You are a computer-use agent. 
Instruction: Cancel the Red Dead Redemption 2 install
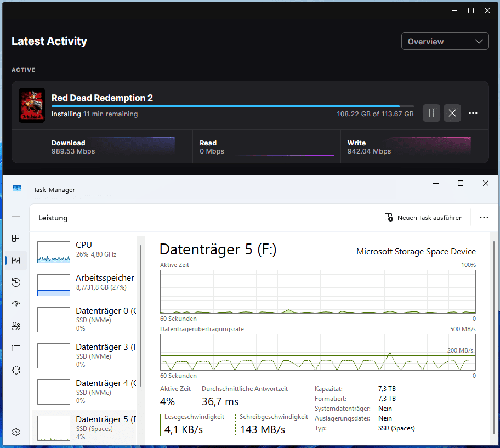click(x=452, y=113)
